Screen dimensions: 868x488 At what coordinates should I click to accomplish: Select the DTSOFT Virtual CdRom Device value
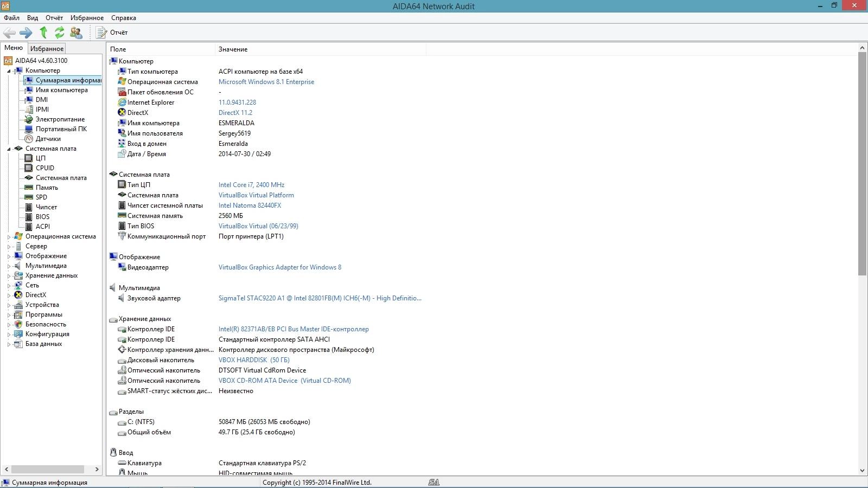262,370
